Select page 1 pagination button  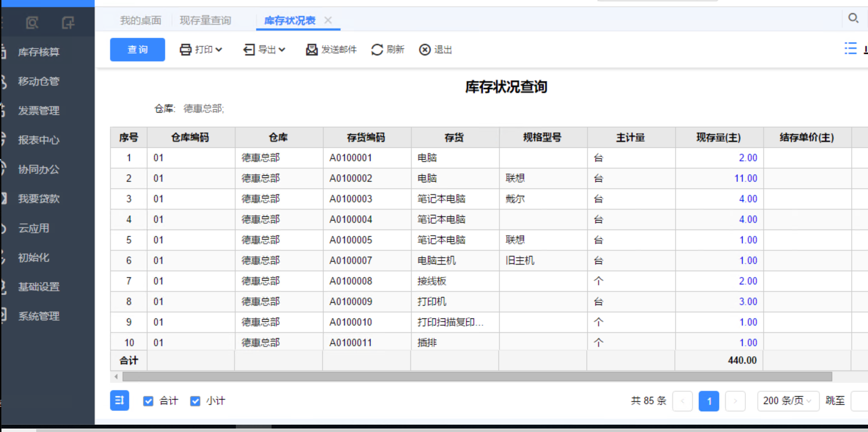(x=709, y=401)
